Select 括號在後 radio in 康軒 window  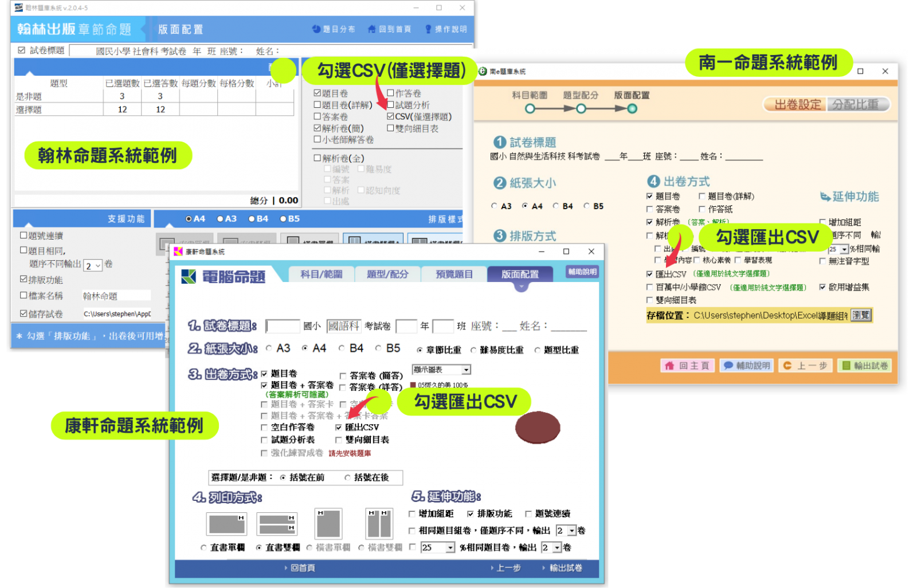pos(347,477)
